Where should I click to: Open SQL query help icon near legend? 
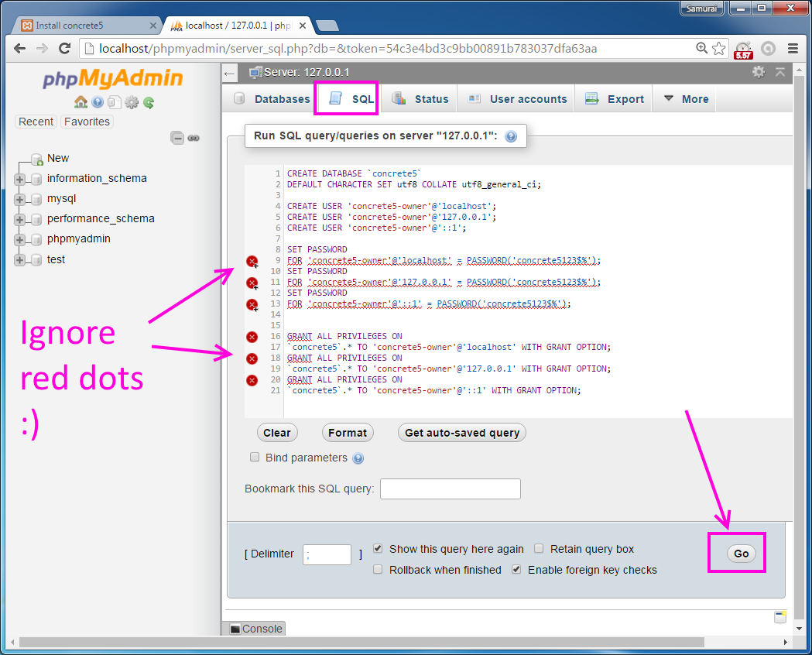coord(511,136)
